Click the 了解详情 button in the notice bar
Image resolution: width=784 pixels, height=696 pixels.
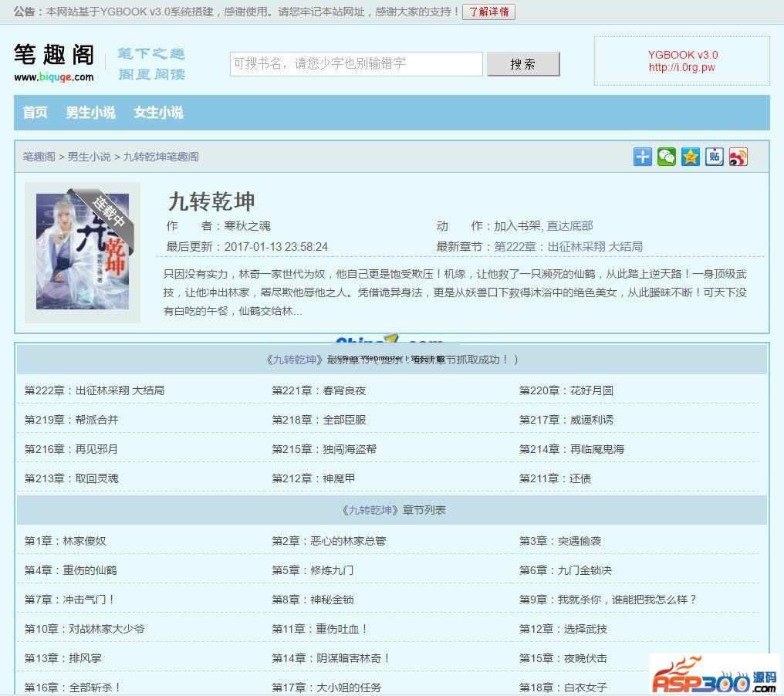[488, 12]
